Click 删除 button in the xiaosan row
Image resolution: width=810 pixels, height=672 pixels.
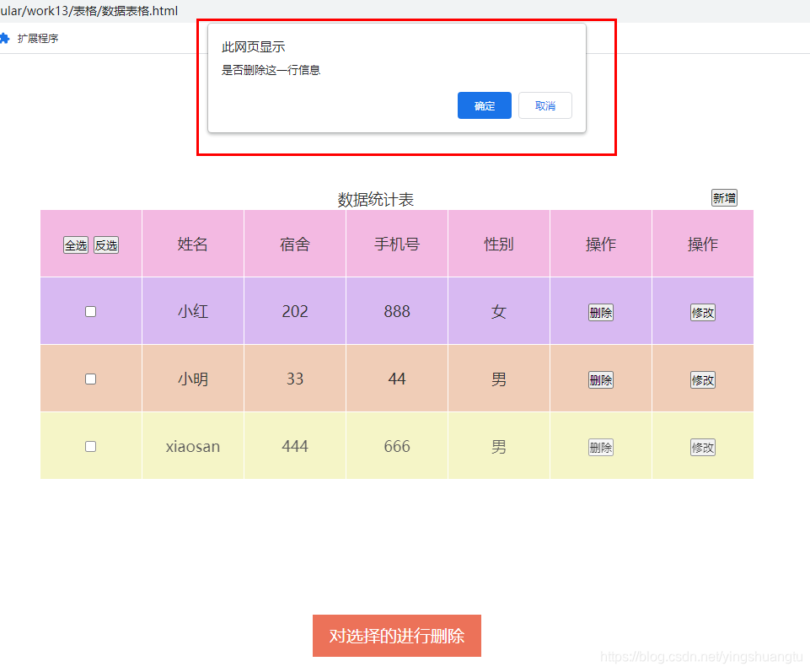(601, 447)
